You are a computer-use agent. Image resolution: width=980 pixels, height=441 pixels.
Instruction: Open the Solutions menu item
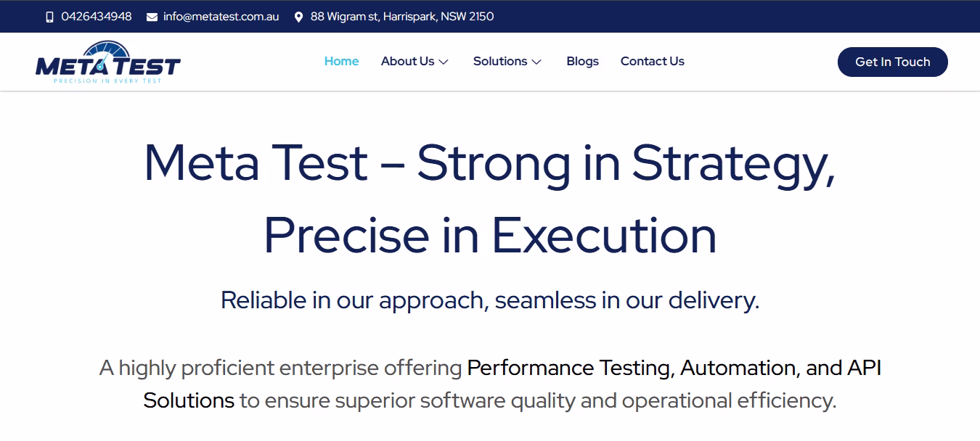coord(499,62)
